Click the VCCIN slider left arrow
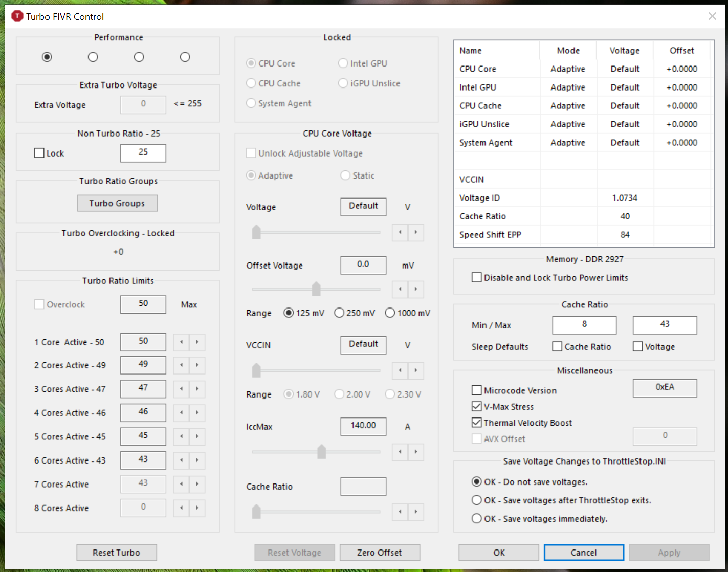728x572 pixels. coord(400,370)
